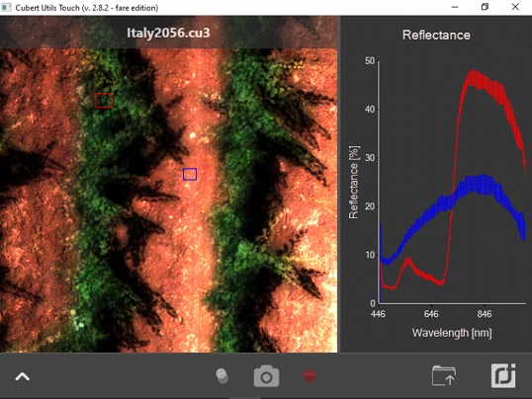The image size is (532, 399).
Task: Click the Cubert Utils Touch title bar icon
Action: pyautogui.click(x=7, y=7)
